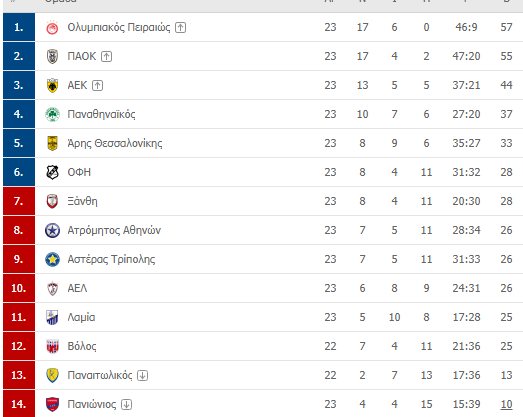Click the up arrow icon beside ΑΕΚ
This screenshot has width=523, height=417.
pyautogui.click(x=97, y=85)
